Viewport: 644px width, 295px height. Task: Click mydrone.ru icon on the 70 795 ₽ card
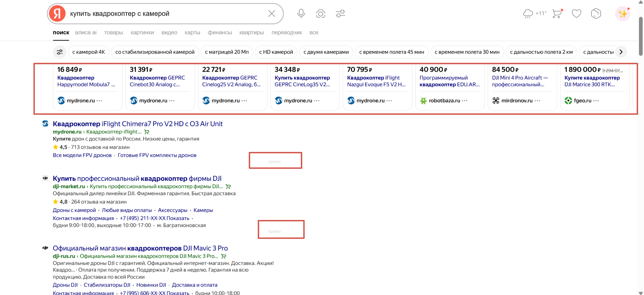click(x=351, y=101)
